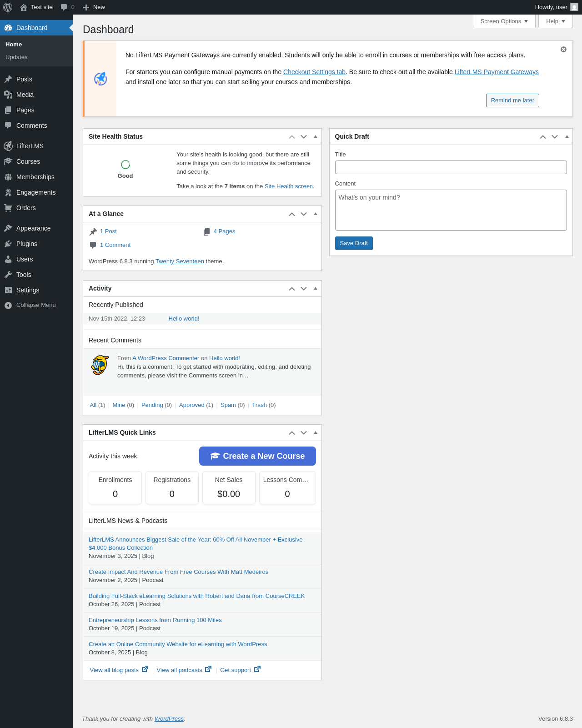
Task: Open the Appearance menu
Action: pos(33,228)
